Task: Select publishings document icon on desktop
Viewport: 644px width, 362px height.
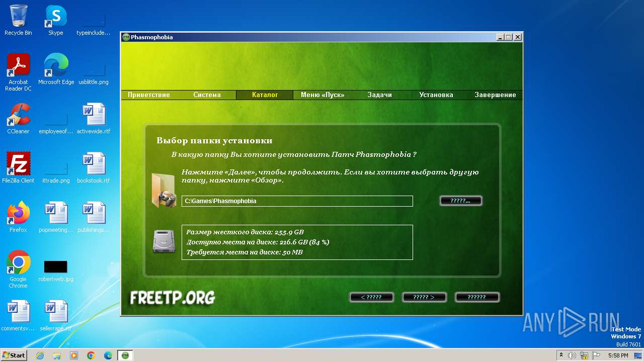Action: click(94, 217)
